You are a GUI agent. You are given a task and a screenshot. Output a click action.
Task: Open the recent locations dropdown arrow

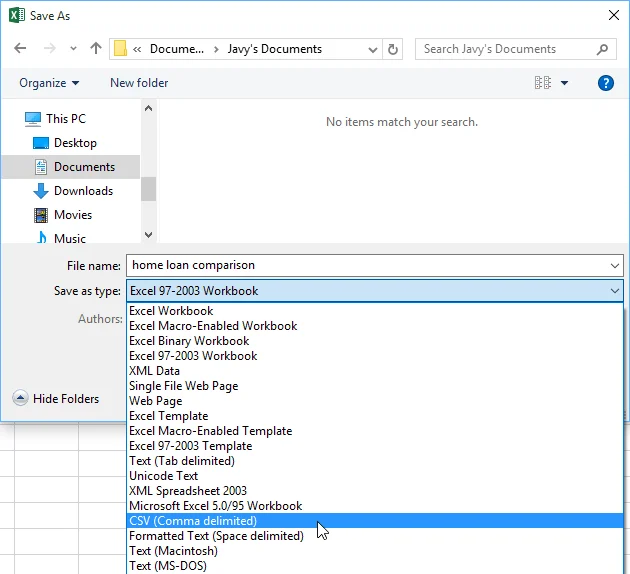pos(73,49)
